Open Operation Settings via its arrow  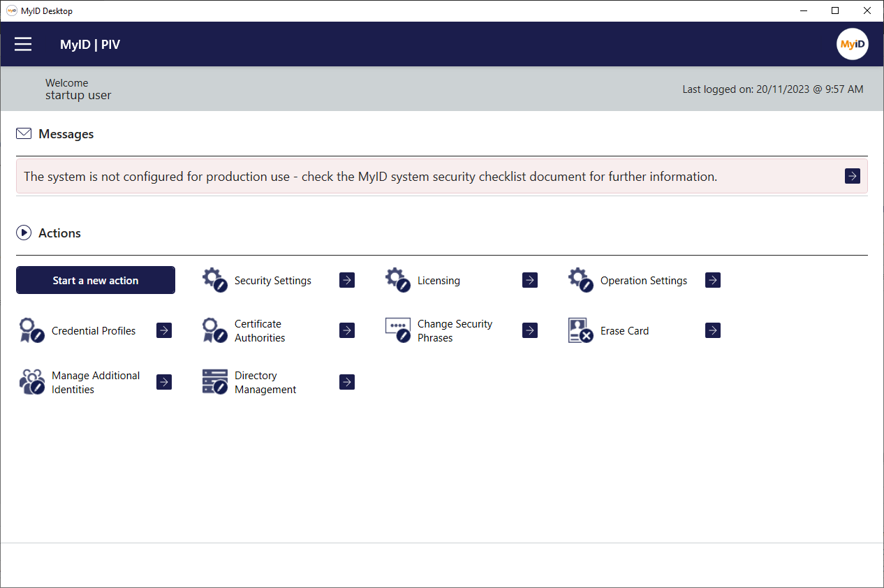[713, 280]
